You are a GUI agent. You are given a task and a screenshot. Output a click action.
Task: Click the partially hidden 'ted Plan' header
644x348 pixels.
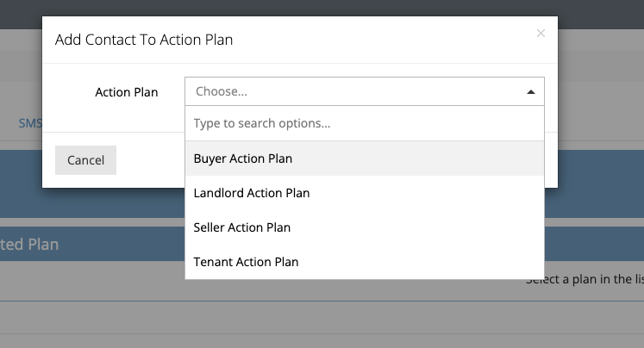click(x=29, y=244)
